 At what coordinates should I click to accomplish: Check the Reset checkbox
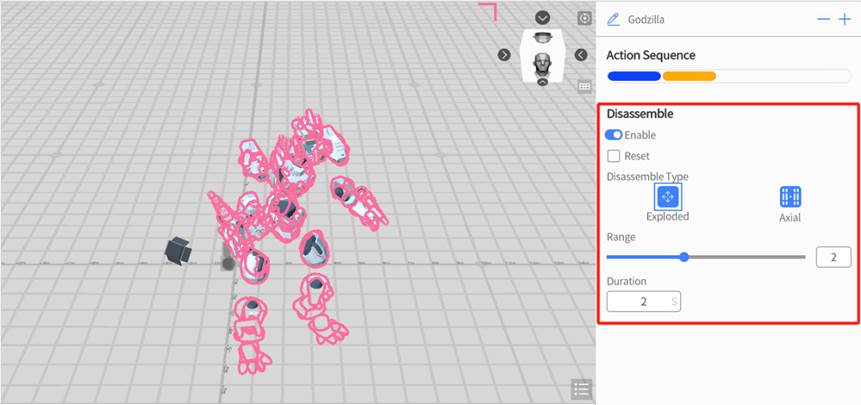coord(614,156)
